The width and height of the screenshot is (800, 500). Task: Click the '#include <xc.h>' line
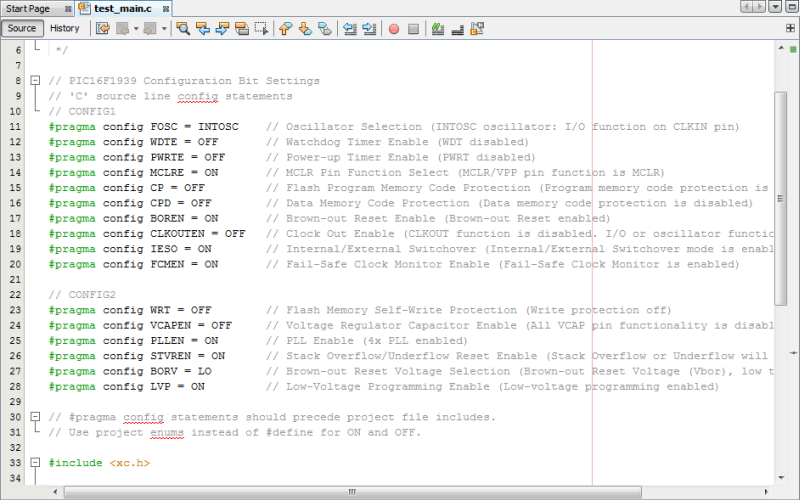tap(99, 463)
